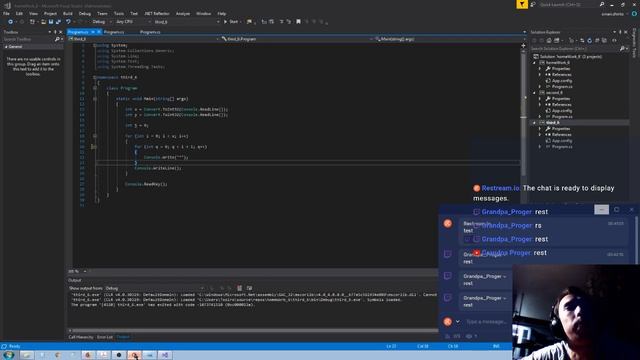Open File Explorer from the taskbar
640x360 pixels.
(x=27, y=355)
